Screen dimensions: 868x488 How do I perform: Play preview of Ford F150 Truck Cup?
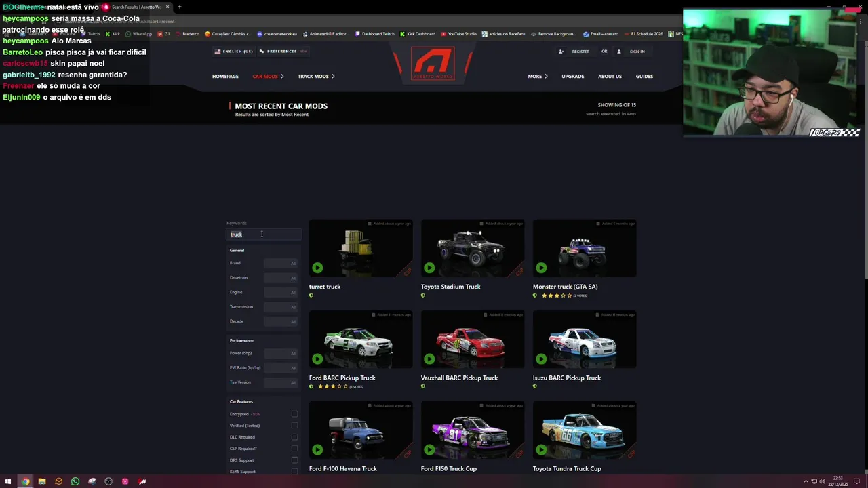pyautogui.click(x=429, y=449)
